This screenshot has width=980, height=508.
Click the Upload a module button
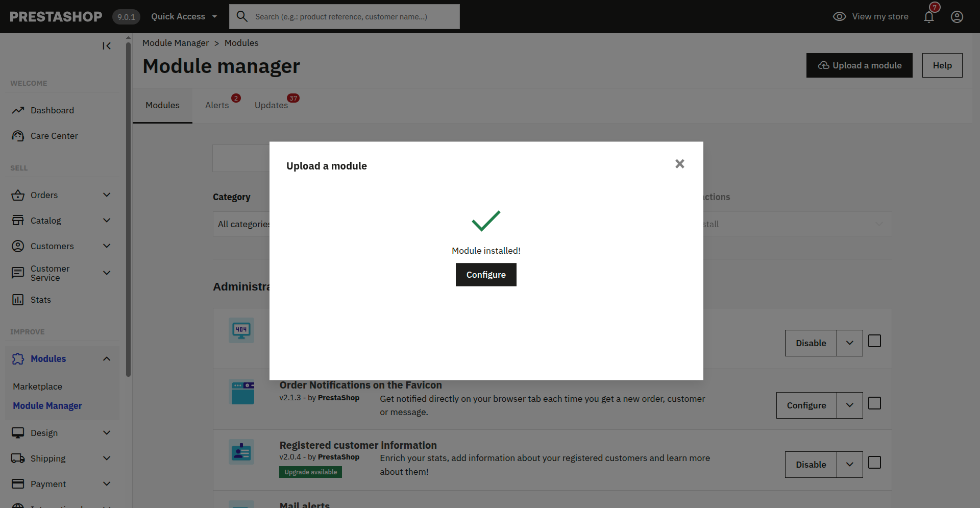(x=860, y=65)
